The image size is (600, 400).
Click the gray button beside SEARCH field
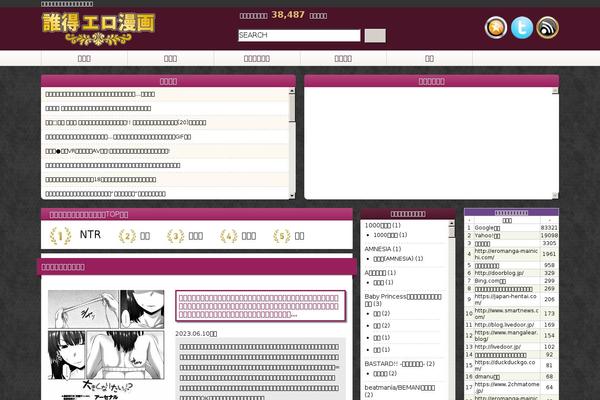[x=375, y=36]
